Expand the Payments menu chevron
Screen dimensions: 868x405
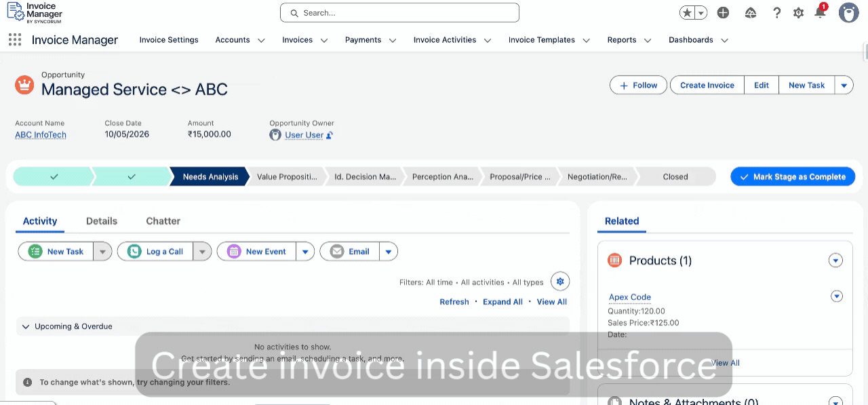[393, 41]
